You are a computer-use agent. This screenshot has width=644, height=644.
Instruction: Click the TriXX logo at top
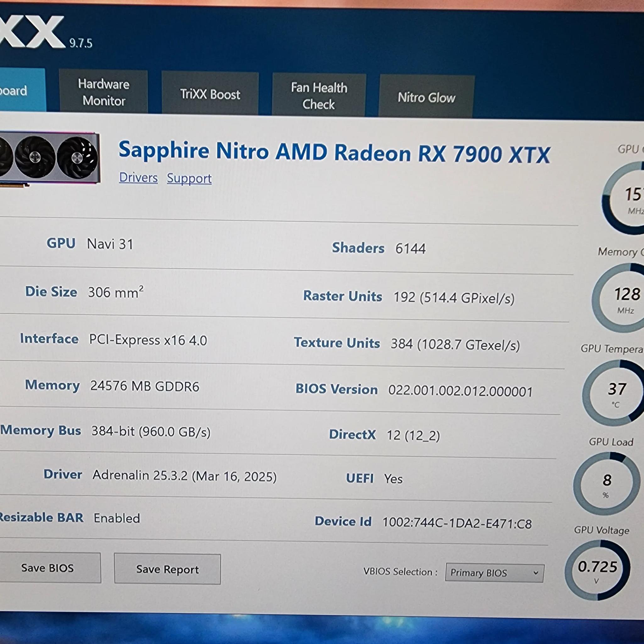click(x=32, y=32)
